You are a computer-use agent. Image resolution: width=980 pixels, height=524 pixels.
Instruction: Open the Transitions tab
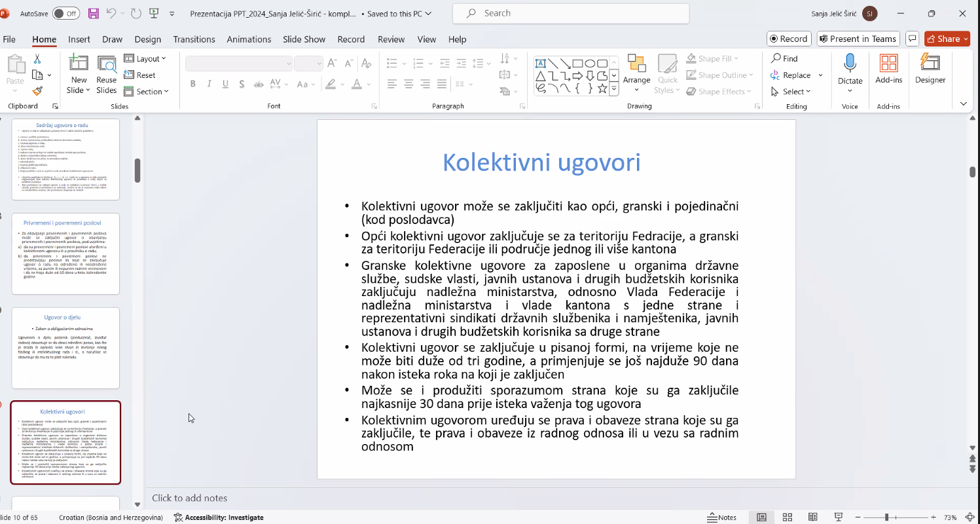[194, 39]
